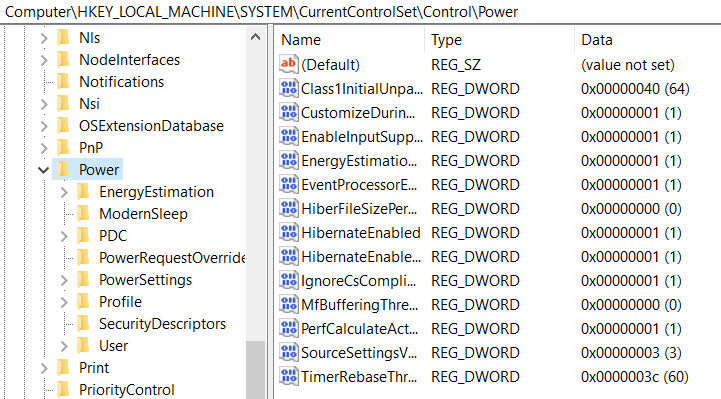Sort values by Type column header

[x=500, y=40]
